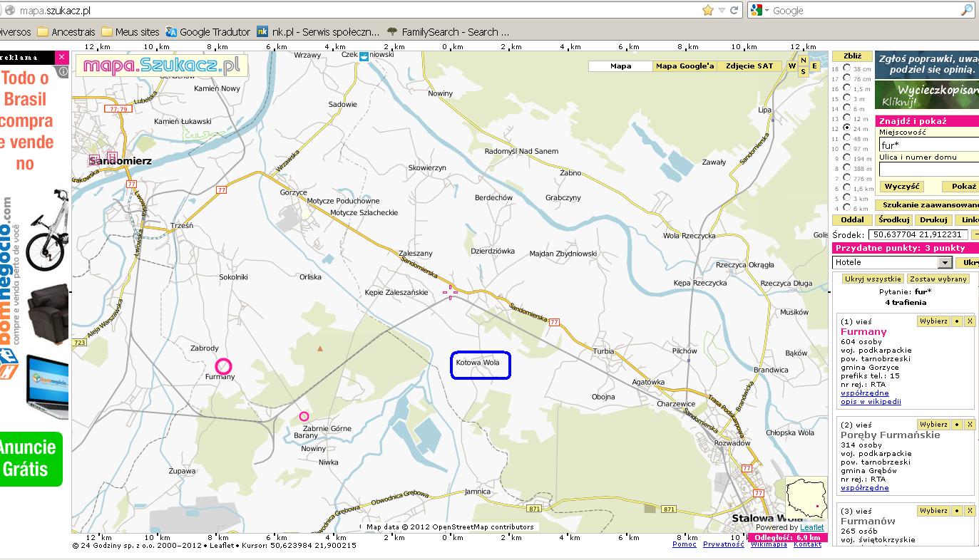
Task: Select zoom level 9 (194 m)
Action: click(x=847, y=158)
